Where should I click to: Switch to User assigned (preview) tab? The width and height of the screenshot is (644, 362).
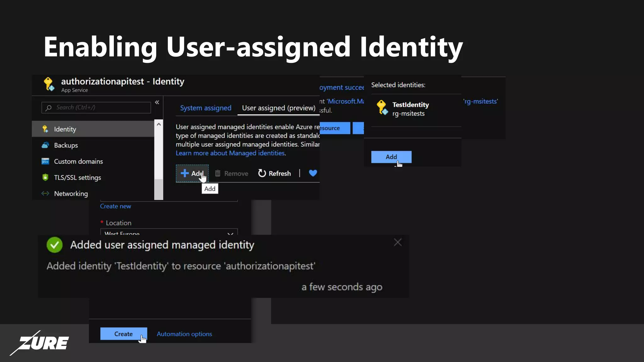pos(279,108)
